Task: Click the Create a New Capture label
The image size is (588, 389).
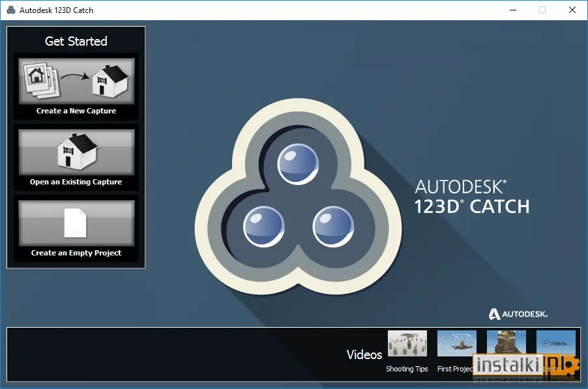Action: pos(76,111)
